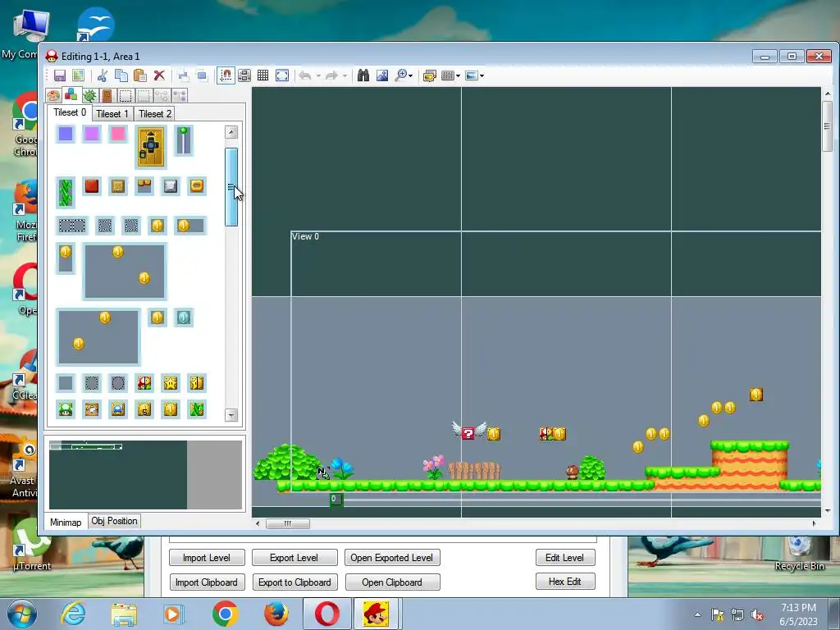Paste with the clipboard toolbar icon
The image size is (840, 630).
pyautogui.click(x=139, y=75)
